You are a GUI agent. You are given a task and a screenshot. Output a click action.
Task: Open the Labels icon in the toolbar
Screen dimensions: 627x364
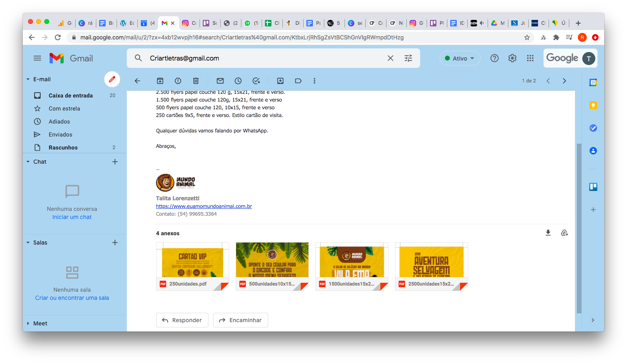(298, 81)
